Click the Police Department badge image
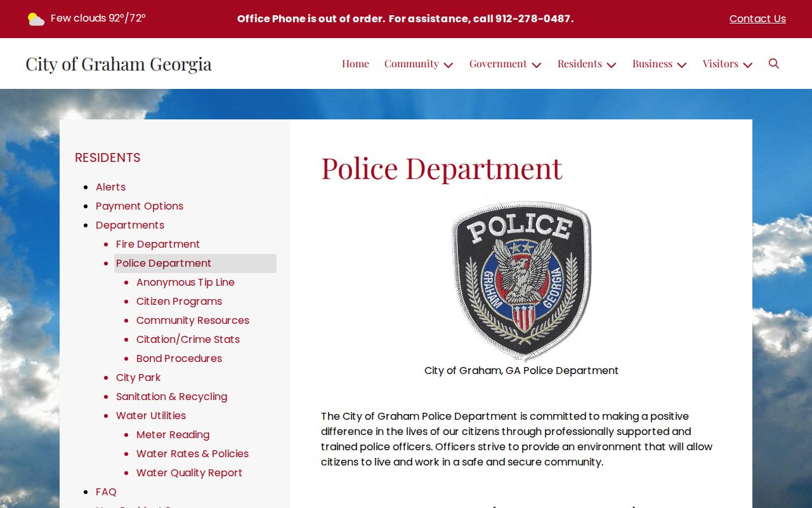Viewport: 812px width, 508px height. tap(521, 280)
